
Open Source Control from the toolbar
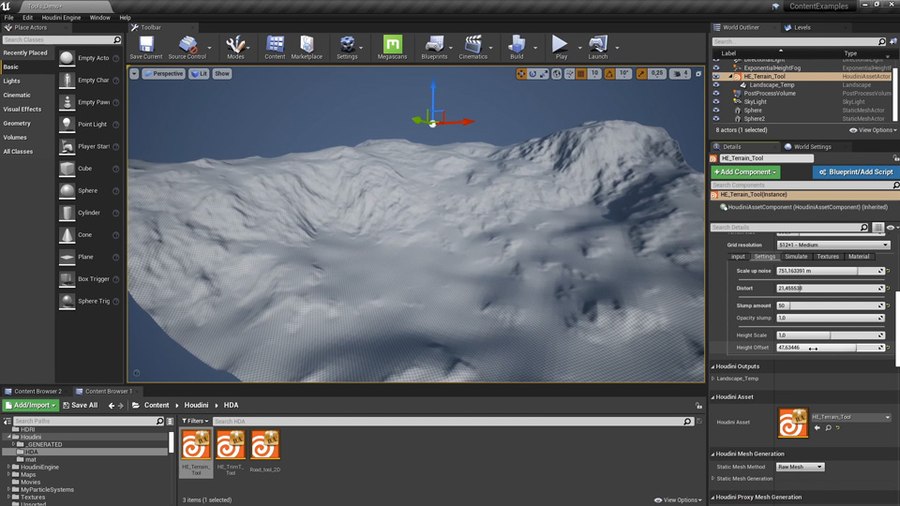(187, 47)
